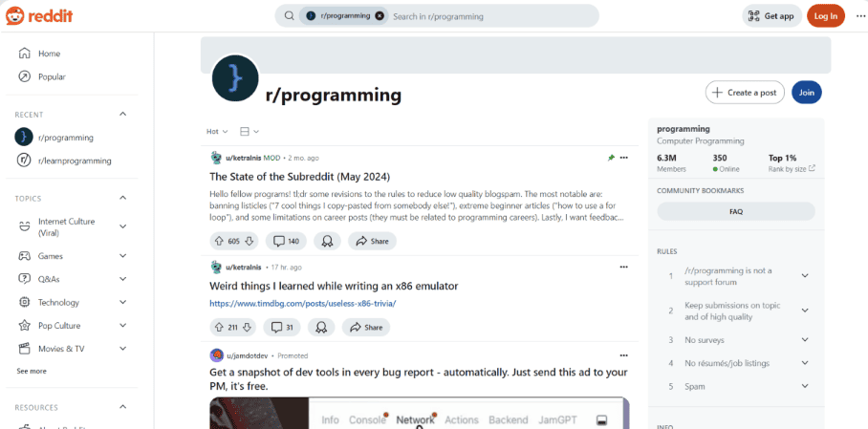Viewport: 868px width, 429px height.
Task: Open the timdbg.com useless-x86-trivia link
Action: [x=303, y=303]
